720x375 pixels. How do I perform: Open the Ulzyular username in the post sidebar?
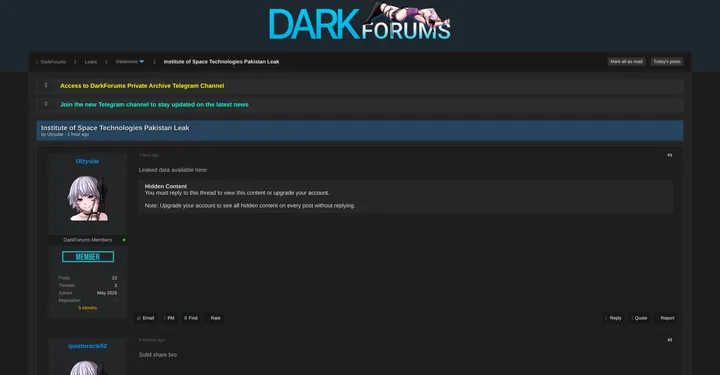tap(87, 161)
